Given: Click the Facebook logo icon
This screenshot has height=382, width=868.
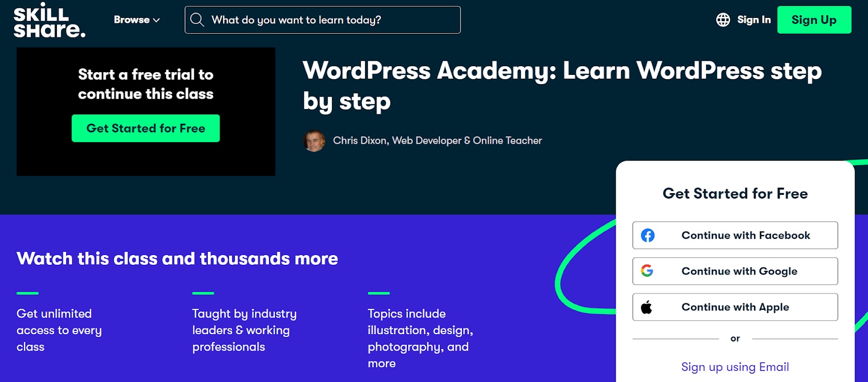Looking at the screenshot, I should coord(648,235).
